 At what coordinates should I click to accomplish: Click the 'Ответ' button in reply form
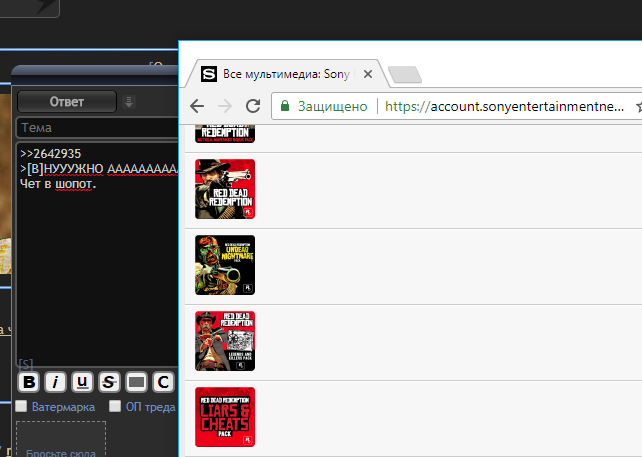point(67,102)
